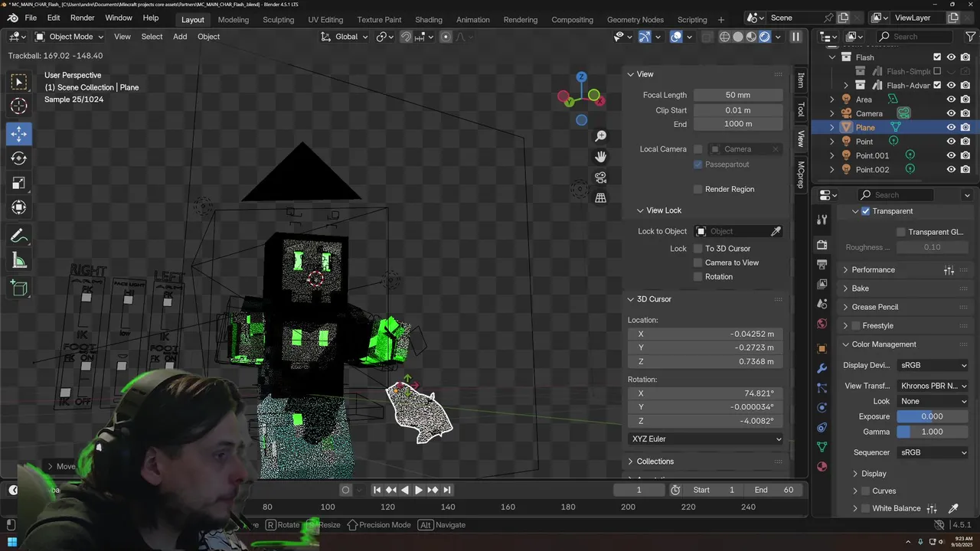Screen dimensions: 980x551
Task: Jump to the timeline end frame
Action: pyautogui.click(x=446, y=490)
